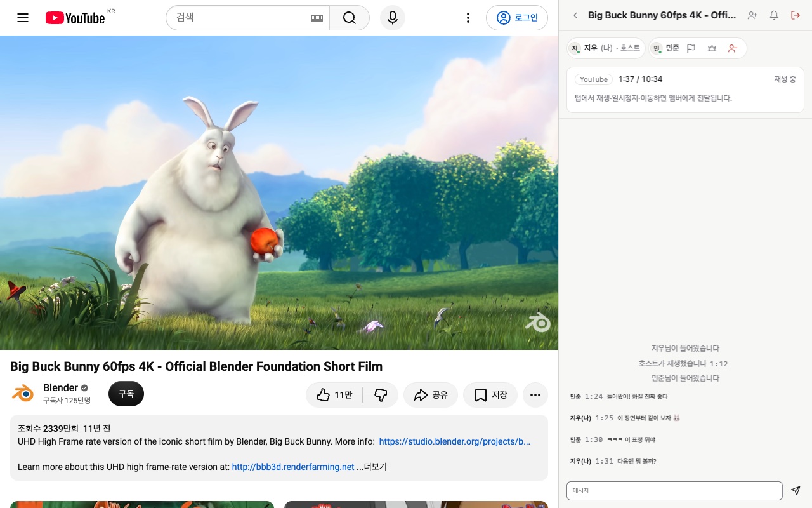This screenshot has height=508, width=812.
Task: Subscribe with the 구독 button
Action: 126,394
